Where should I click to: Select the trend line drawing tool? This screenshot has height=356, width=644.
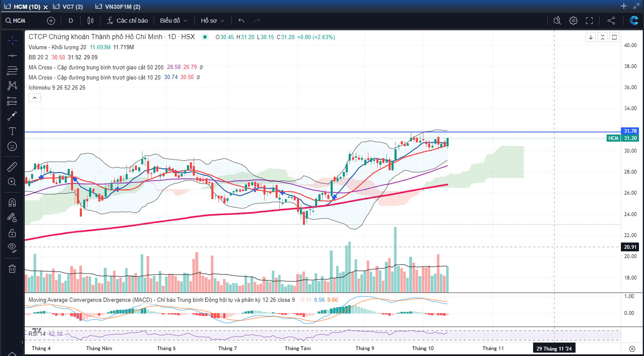12,55
